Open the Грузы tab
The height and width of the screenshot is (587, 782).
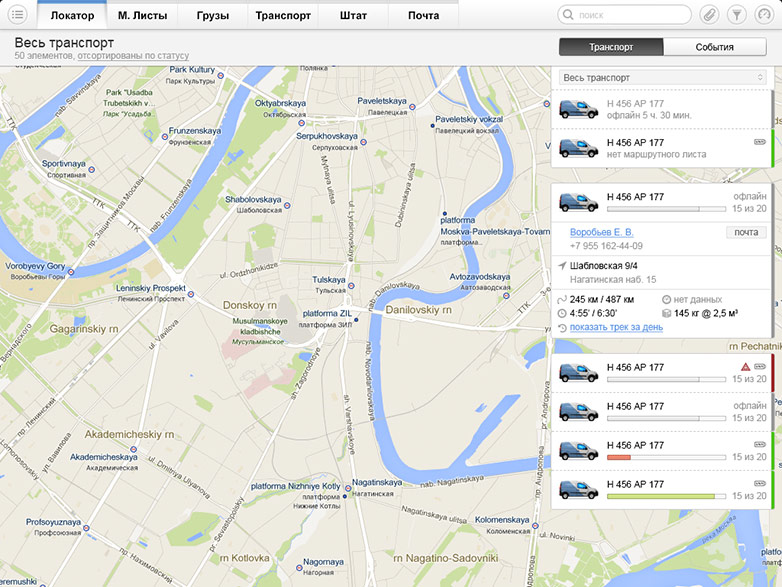point(213,15)
